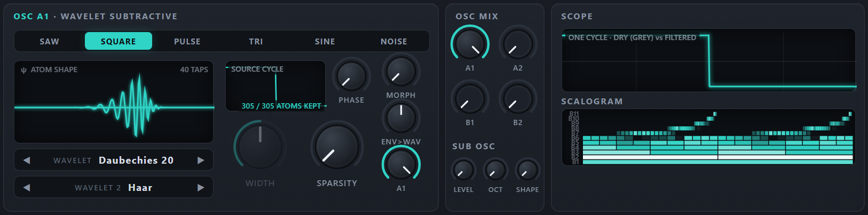Select the NOISE waveform tab
This screenshot has height=215, width=868.
(x=394, y=41)
